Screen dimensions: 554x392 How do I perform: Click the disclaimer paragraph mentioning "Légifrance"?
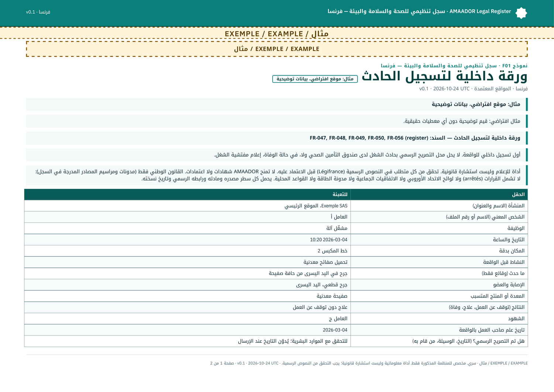tap(278, 175)
